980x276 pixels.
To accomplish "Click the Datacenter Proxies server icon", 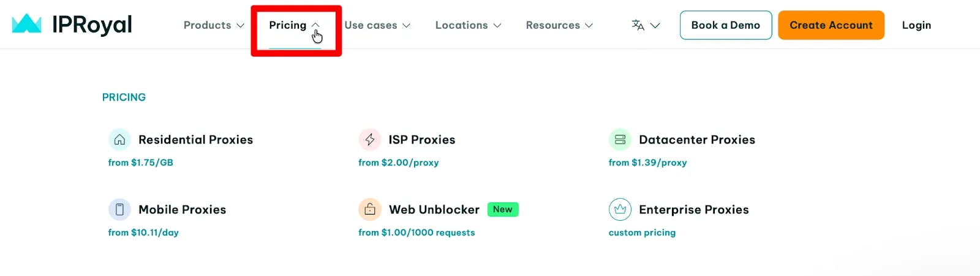I will pos(620,140).
